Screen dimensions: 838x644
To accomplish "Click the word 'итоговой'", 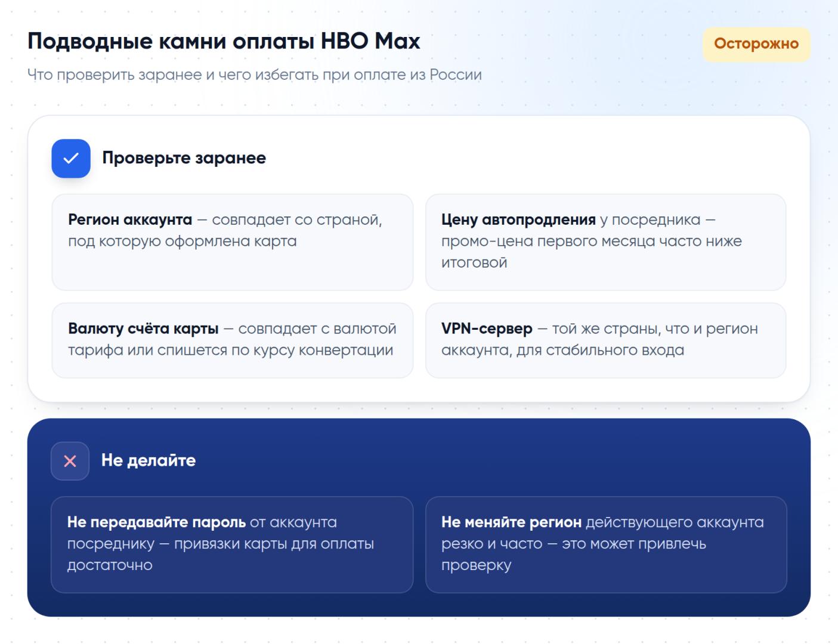I will coord(474,263).
